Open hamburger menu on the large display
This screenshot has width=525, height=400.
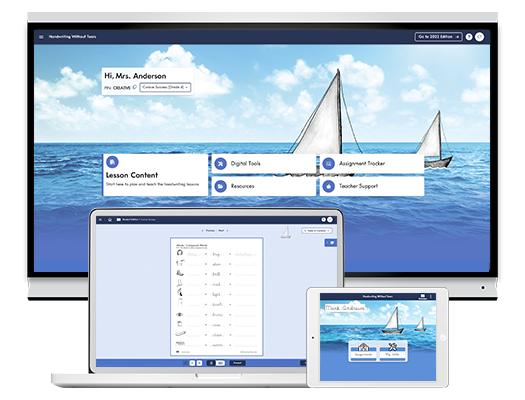(41, 37)
